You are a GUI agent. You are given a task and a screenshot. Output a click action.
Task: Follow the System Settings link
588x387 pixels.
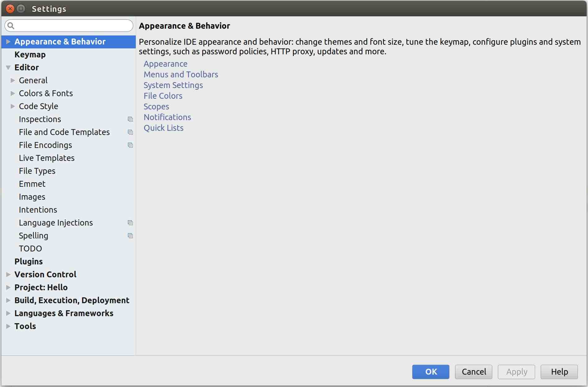[173, 85]
